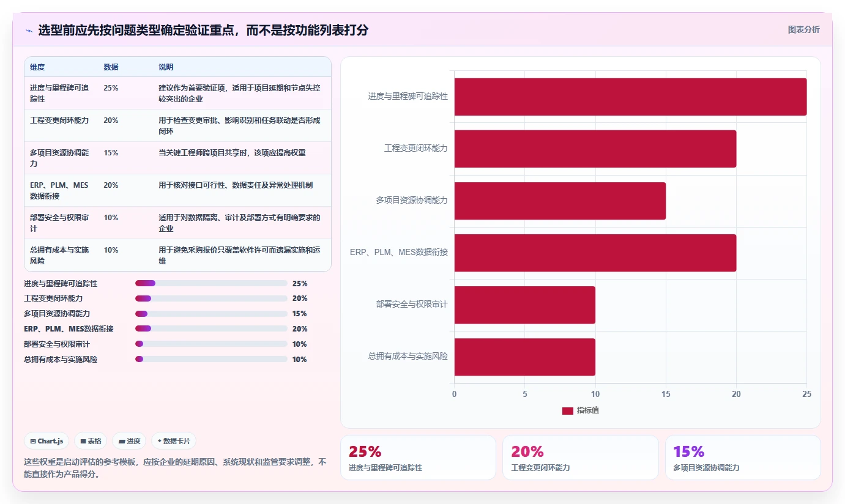The height and width of the screenshot is (504, 845).
Task: Click the chart bar for 部署安全与权限审计
Action: pos(524,305)
